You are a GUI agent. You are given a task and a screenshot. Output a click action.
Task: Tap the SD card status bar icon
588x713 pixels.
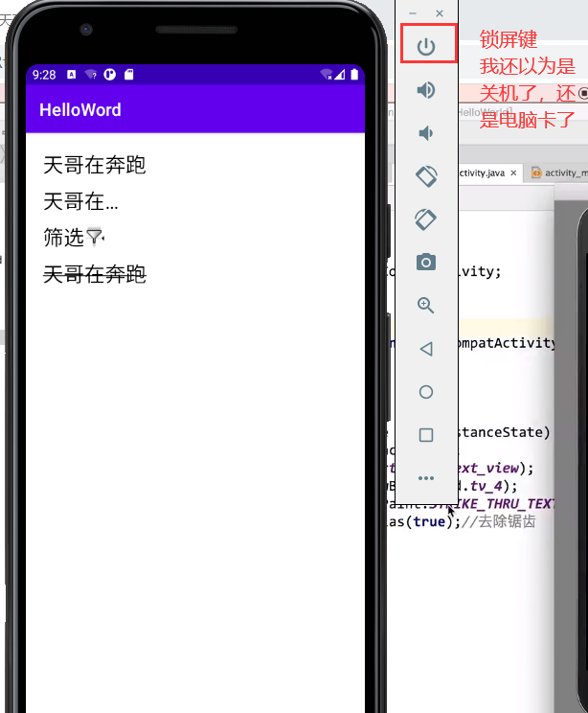[129, 75]
